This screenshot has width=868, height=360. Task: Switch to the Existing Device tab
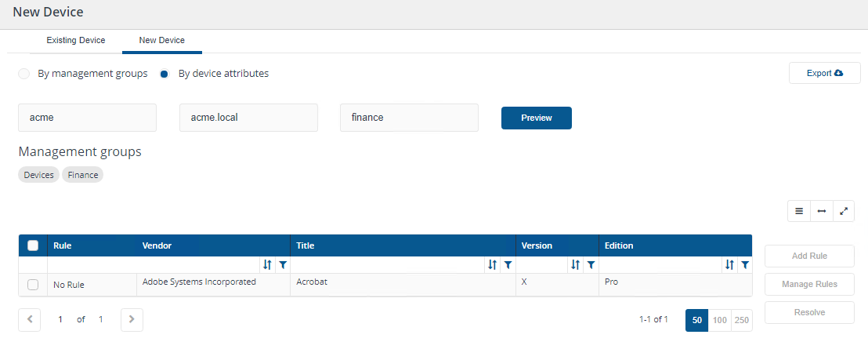(76, 40)
